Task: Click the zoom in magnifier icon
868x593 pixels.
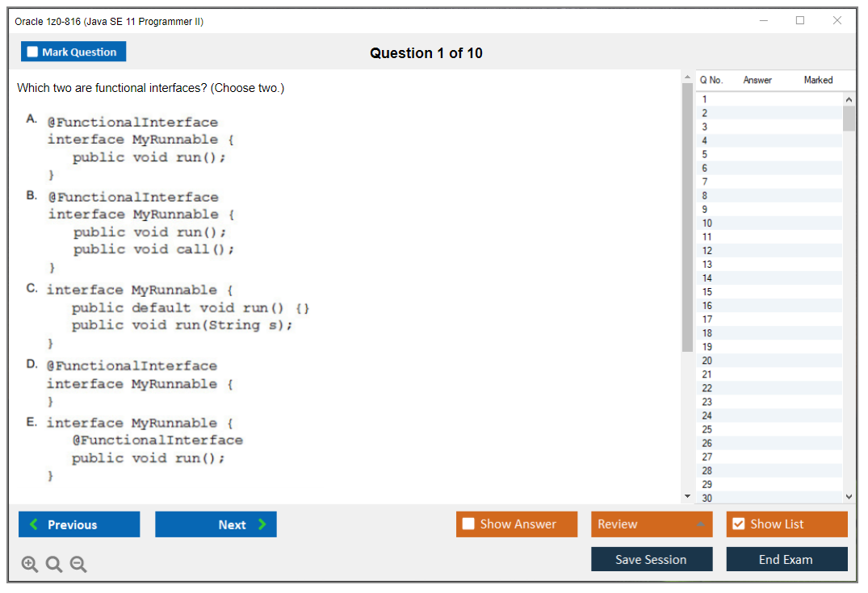Action: 30,565
